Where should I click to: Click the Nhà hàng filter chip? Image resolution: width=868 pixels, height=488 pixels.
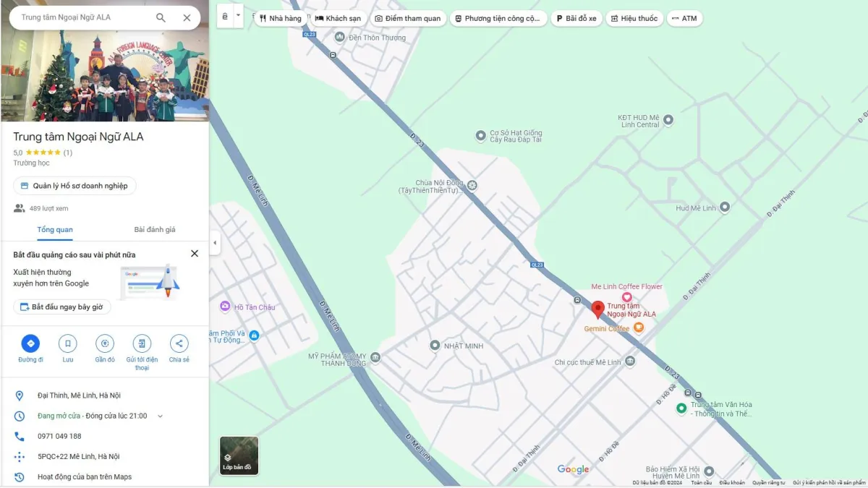point(280,19)
